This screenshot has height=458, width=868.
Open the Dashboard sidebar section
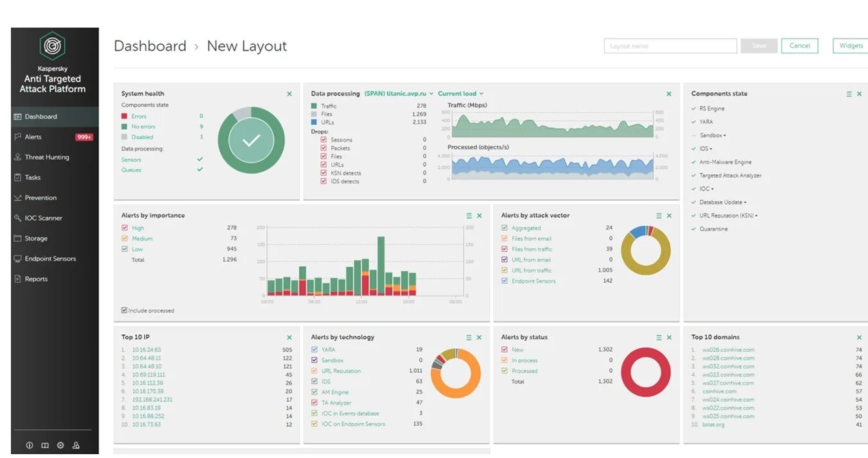click(55, 117)
